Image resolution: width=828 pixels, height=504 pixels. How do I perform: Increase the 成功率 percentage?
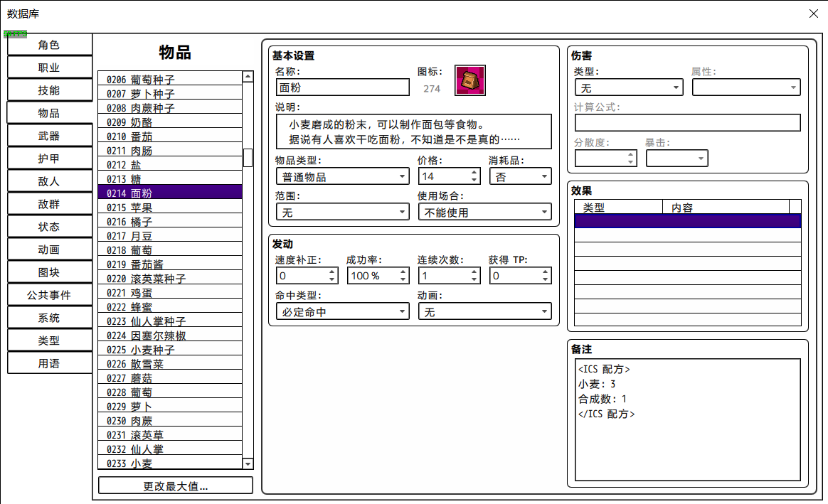point(403,272)
